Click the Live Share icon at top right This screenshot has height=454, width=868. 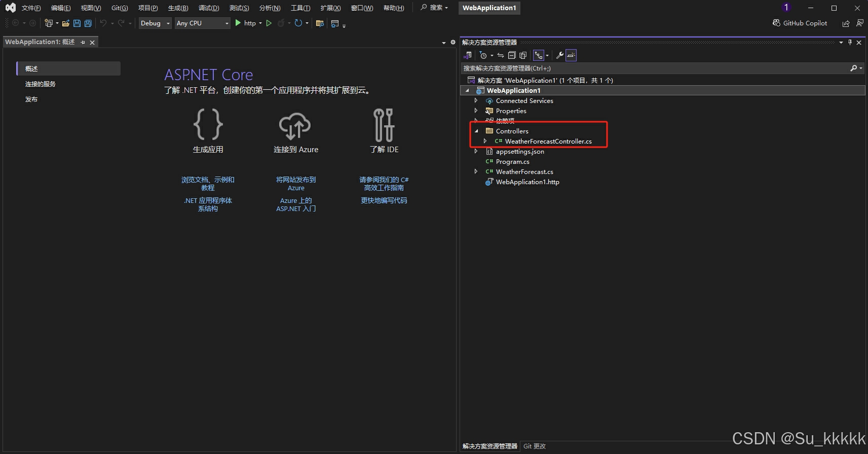pos(846,23)
